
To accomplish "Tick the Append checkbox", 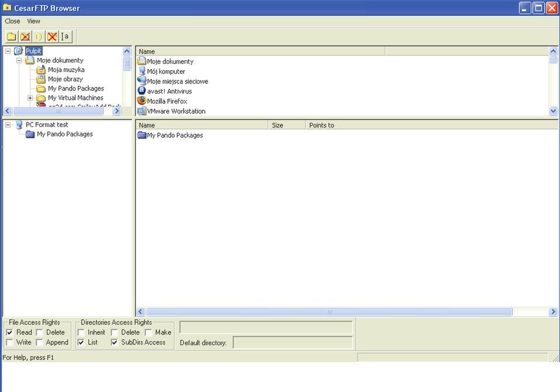I will click(40, 342).
